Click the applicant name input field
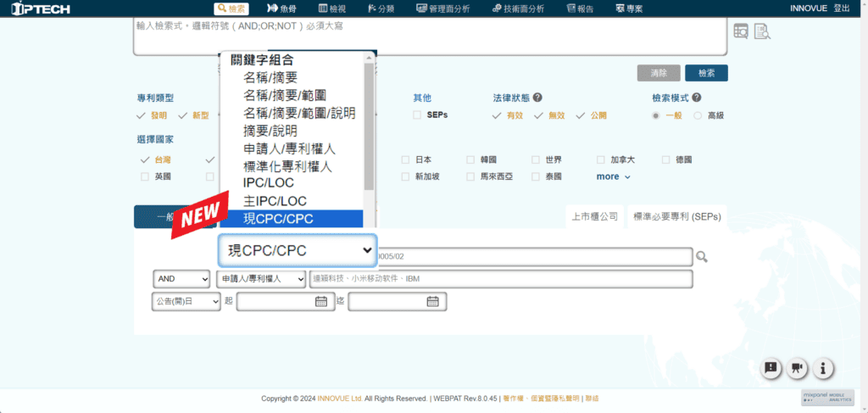Screen dimensions: 868x413 (500, 279)
